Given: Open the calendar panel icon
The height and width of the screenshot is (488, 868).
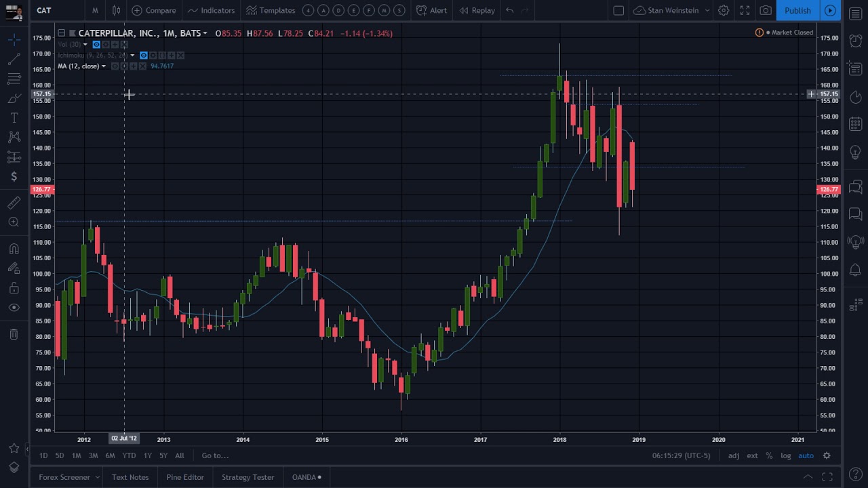Looking at the screenshot, I should point(855,124).
